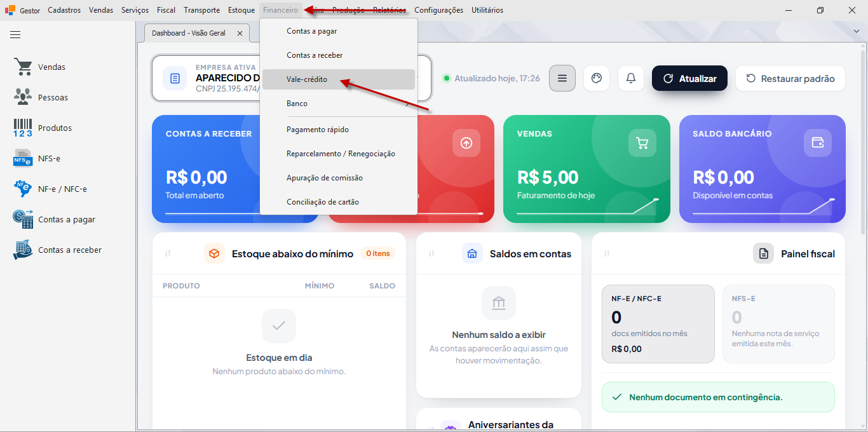The image size is (868, 432).
Task: Go to Produtos barcode shortcut
Action: click(x=43, y=128)
